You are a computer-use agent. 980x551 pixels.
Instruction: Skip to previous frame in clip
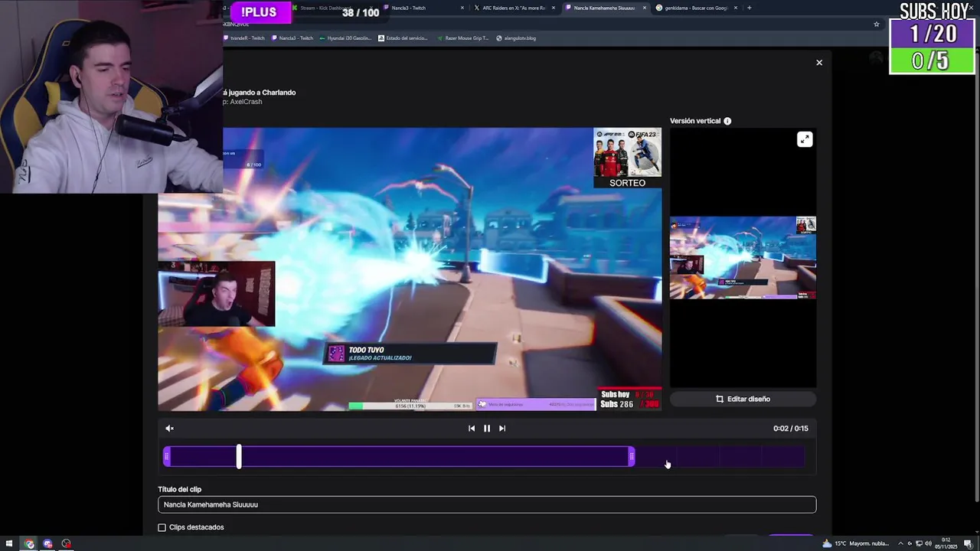click(472, 429)
